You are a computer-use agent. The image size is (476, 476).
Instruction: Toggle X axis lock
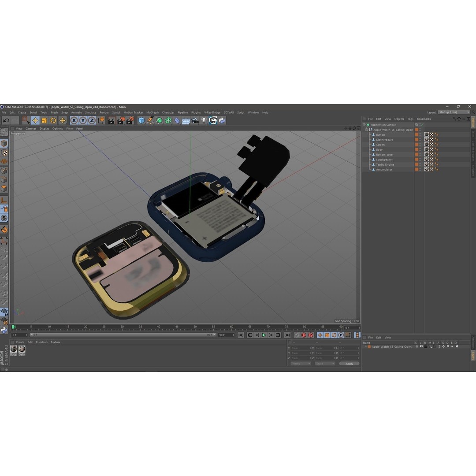click(x=74, y=120)
